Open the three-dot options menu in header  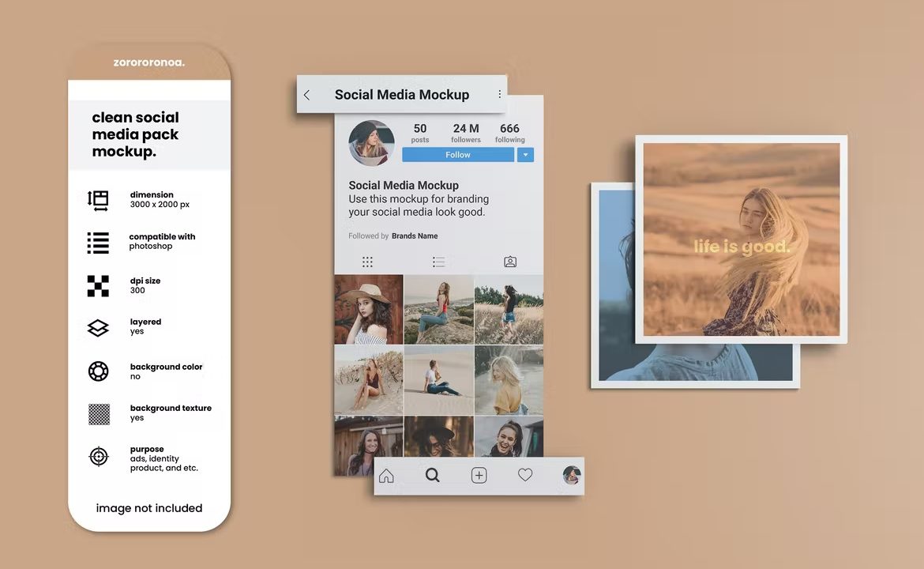[499, 94]
